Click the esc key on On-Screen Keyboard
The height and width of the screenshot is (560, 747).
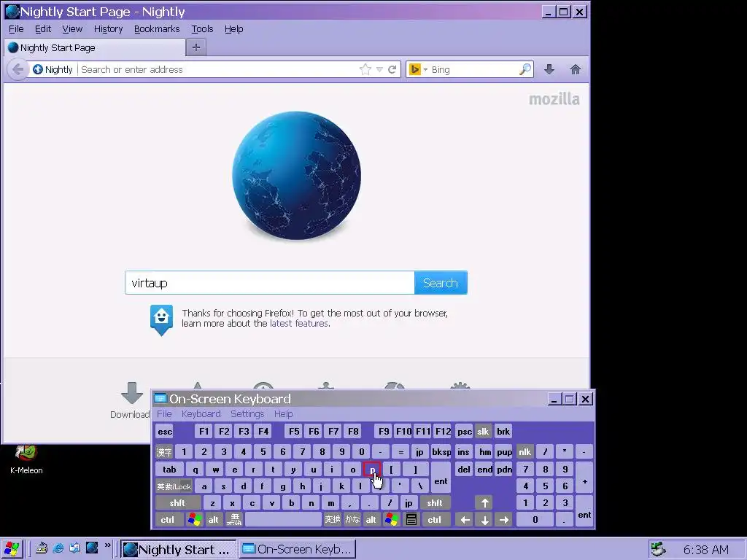pyautogui.click(x=165, y=432)
